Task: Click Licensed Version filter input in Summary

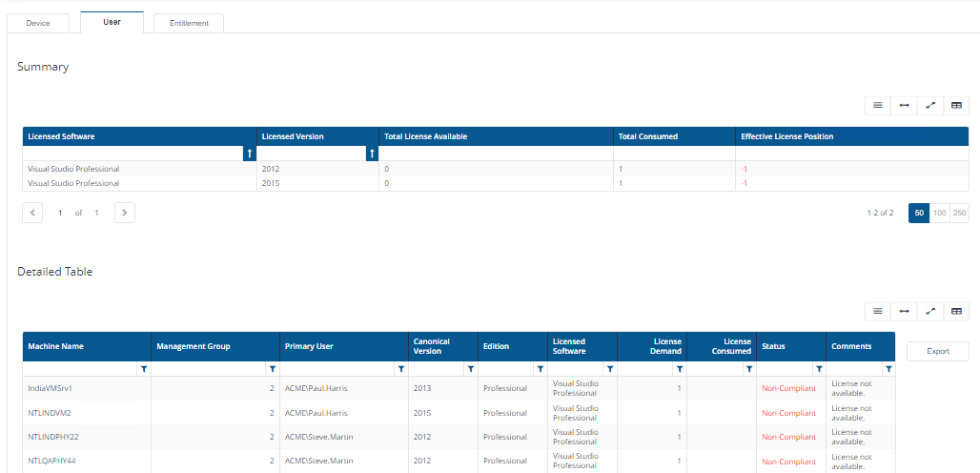Action: [311, 154]
